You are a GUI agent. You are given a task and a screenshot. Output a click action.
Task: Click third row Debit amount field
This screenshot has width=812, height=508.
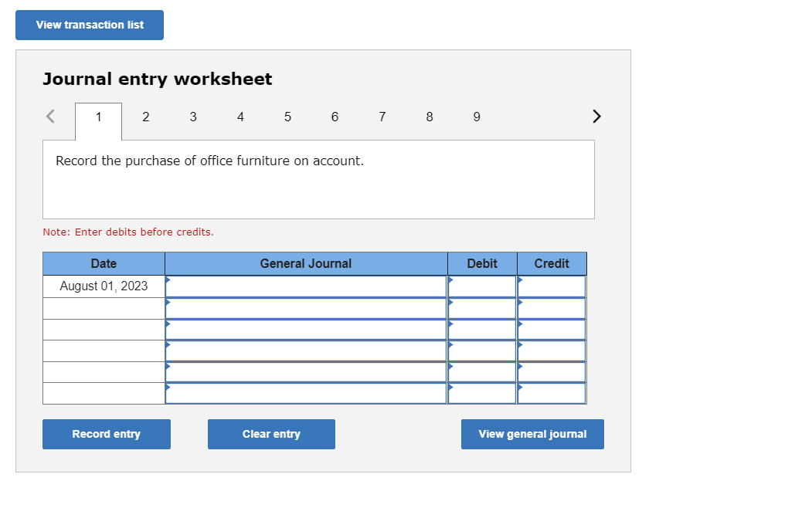point(482,330)
